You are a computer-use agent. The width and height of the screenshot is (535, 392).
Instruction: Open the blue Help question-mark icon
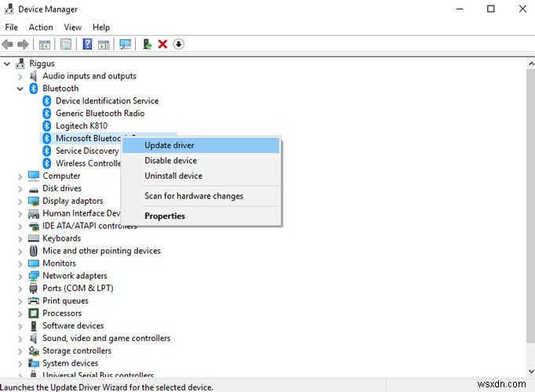[87, 44]
